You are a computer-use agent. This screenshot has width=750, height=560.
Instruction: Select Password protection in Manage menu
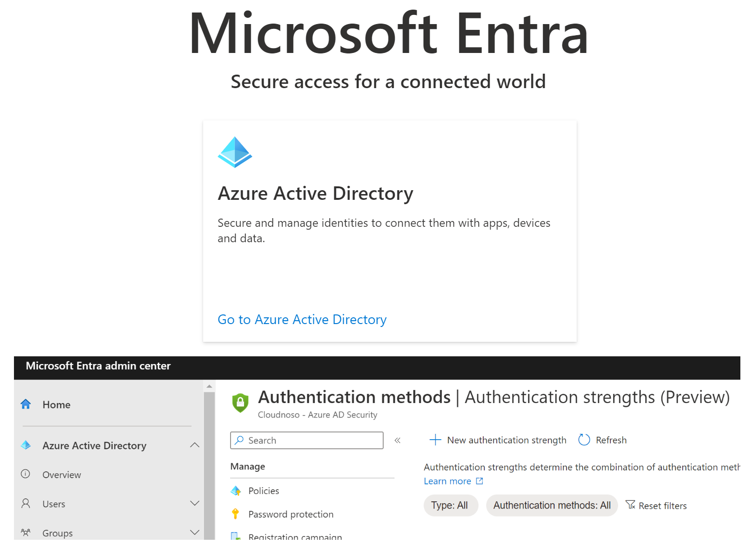point(291,514)
